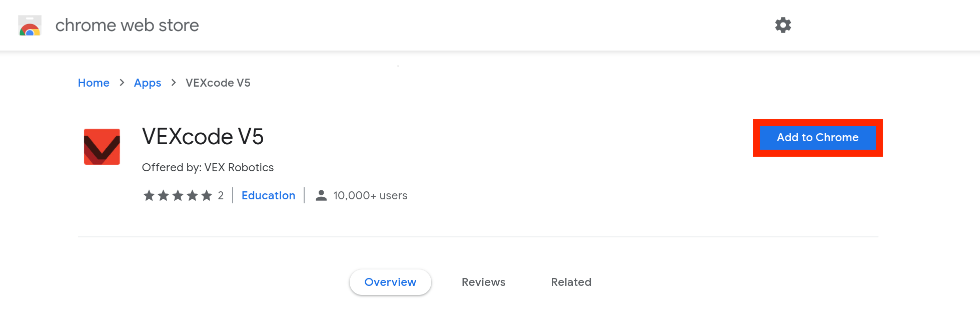This screenshot has height=325, width=980.
Task: Open the Education category link
Action: (268, 195)
